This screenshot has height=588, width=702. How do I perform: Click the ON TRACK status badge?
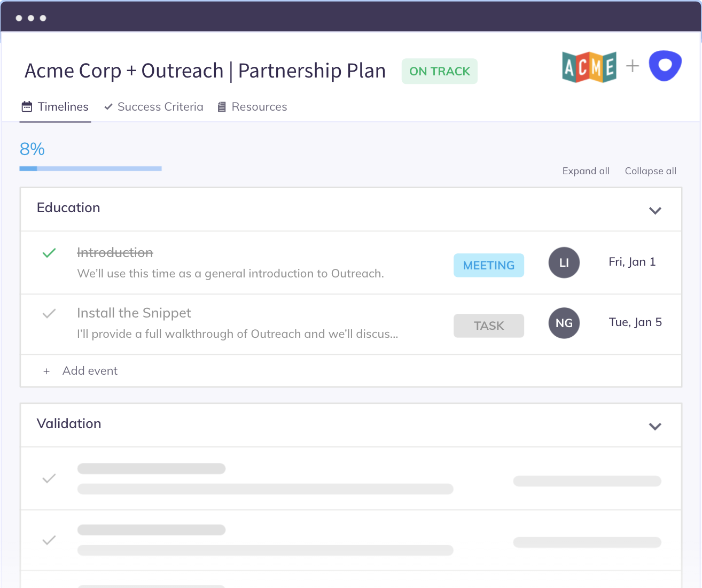[439, 71]
